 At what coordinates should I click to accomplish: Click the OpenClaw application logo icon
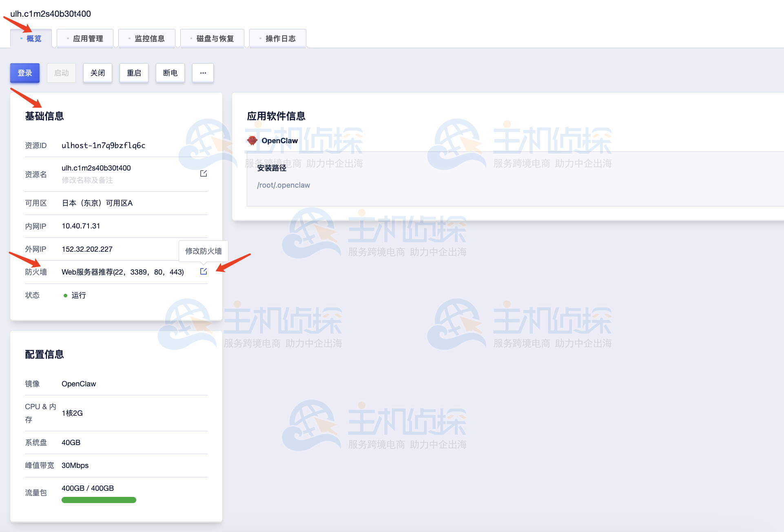point(252,140)
